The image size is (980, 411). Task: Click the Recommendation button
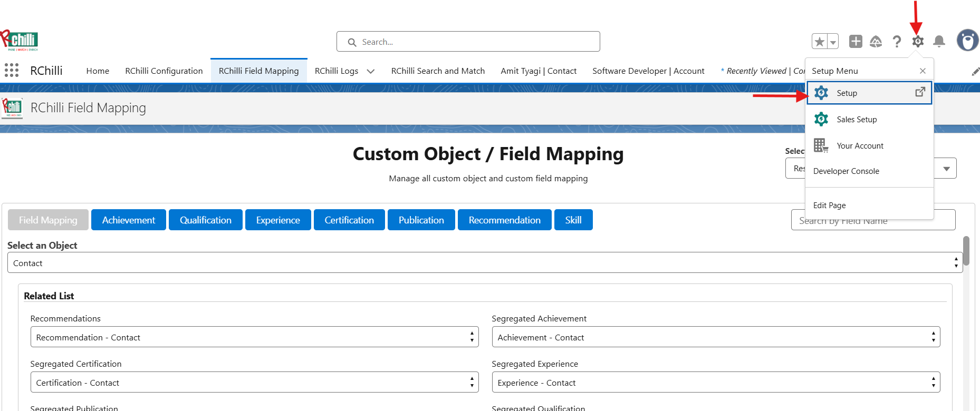pyautogui.click(x=505, y=220)
